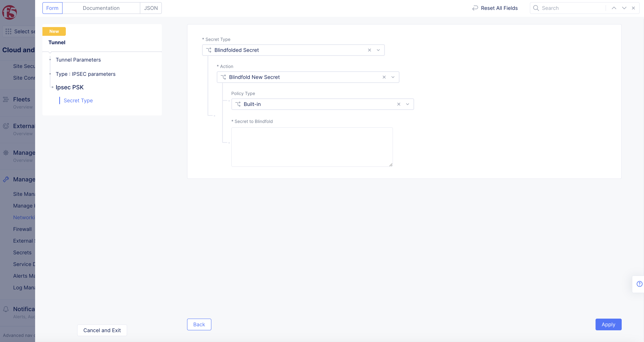Clear the Blindfolded Secret selection
This screenshot has width=644, height=342.
(369, 50)
